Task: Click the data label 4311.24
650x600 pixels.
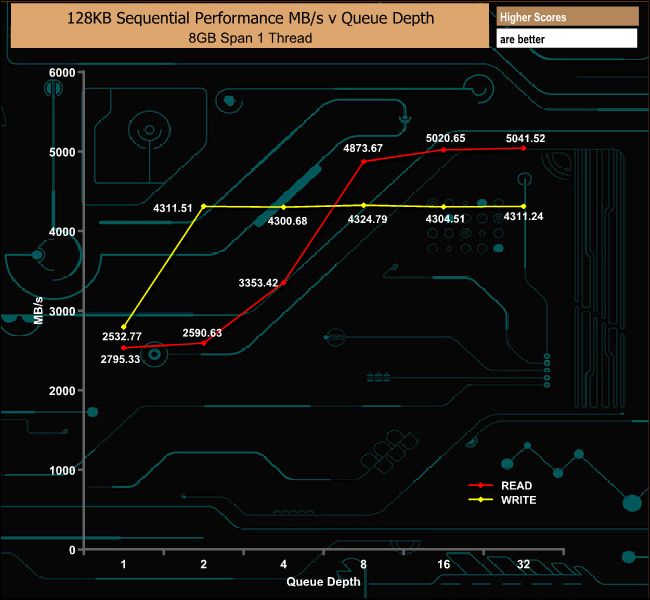Action: (523, 216)
